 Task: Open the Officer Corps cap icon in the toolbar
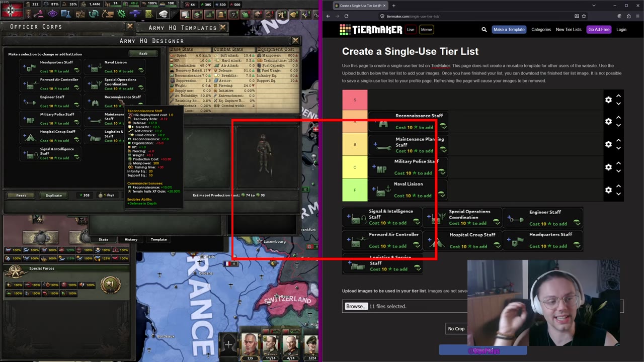[163, 15]
